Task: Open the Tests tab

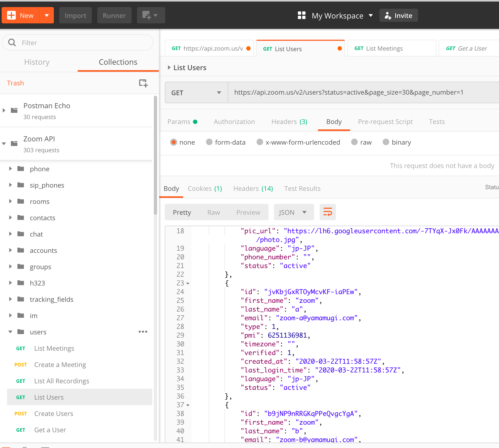Action: coord(437,122)
